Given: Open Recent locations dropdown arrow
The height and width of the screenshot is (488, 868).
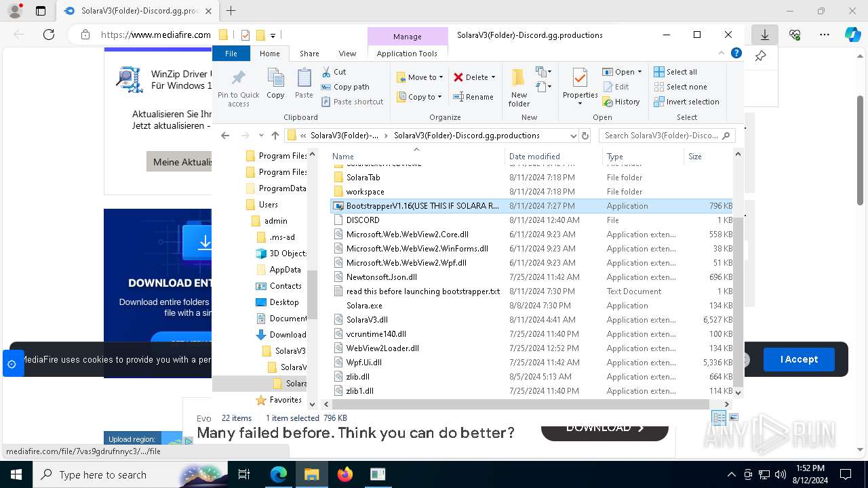Looking at the screenshot, I should click(x=261, y=136).
